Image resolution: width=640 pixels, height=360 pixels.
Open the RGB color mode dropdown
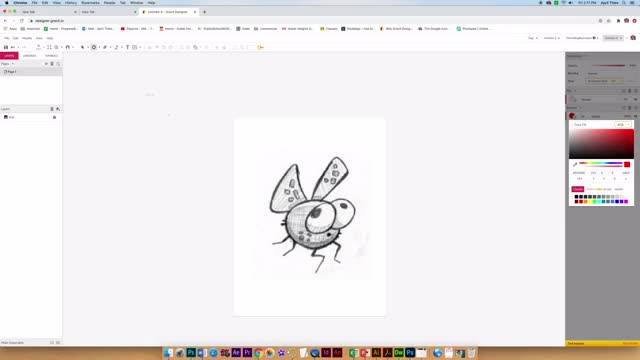pyautogui.click(x=623, y=124)
